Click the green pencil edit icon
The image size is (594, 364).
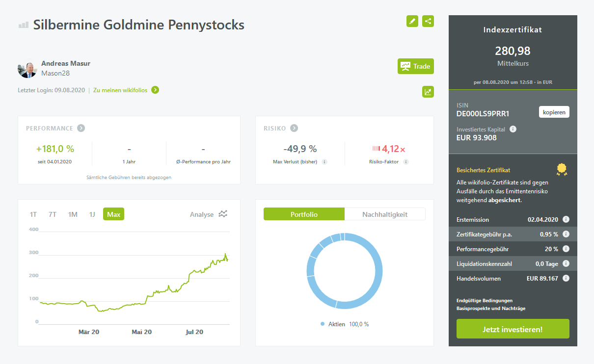(x=412, y=21)
